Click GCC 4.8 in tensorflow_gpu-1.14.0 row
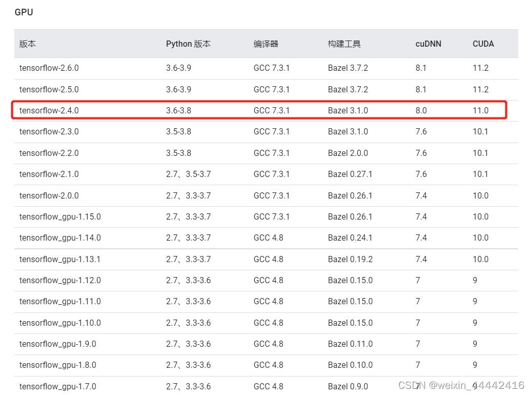The width and height of the screenshot is (532, 395). pyautogui.click(x=269, y=238)
